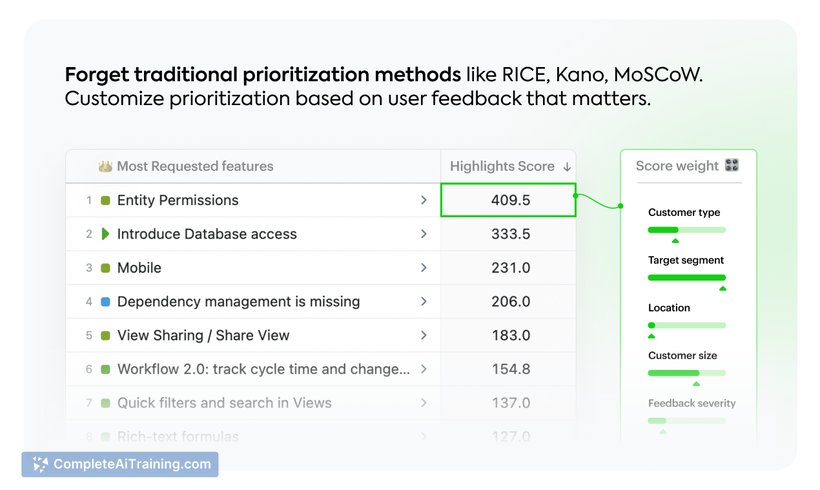Viewport: 820px width, 490px height.
Task: Select the 409.5 highlights score cell
Action: tap(508, 200)
